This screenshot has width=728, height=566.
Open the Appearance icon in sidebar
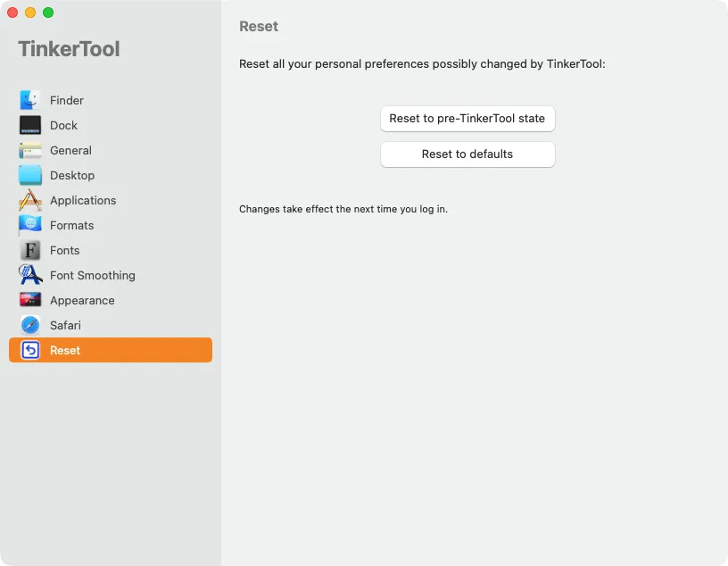pos(30,300)
